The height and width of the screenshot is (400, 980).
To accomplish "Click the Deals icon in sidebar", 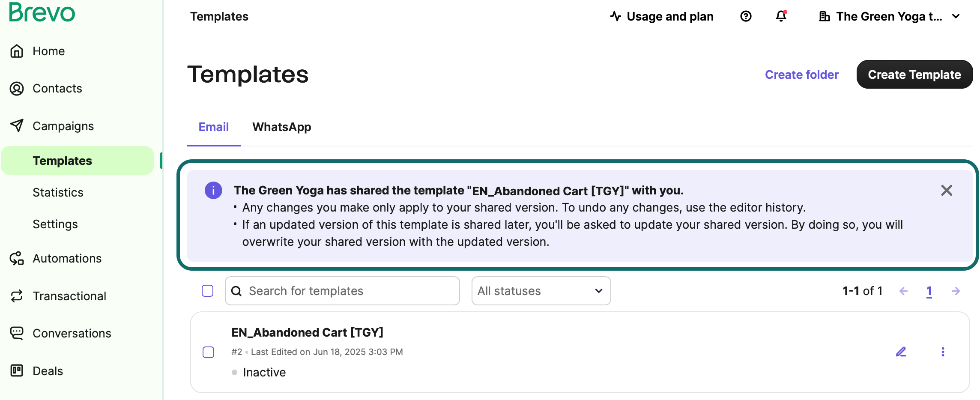I will point(17,371).
